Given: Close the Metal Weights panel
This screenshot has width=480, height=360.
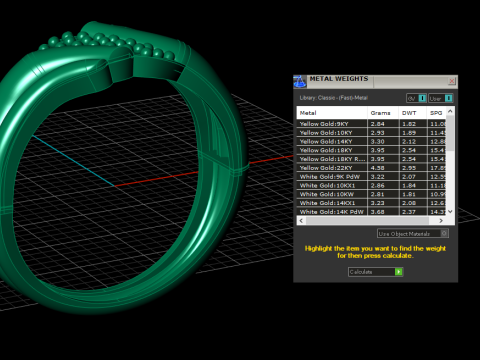Looking at the screenshot, I should [x=452, y=81].
